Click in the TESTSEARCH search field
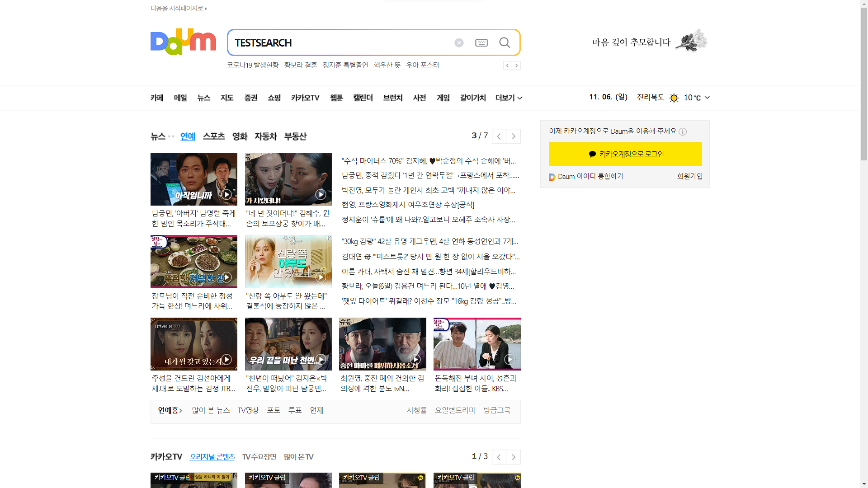The image size is (868, 488). click(x=339, y=42)
